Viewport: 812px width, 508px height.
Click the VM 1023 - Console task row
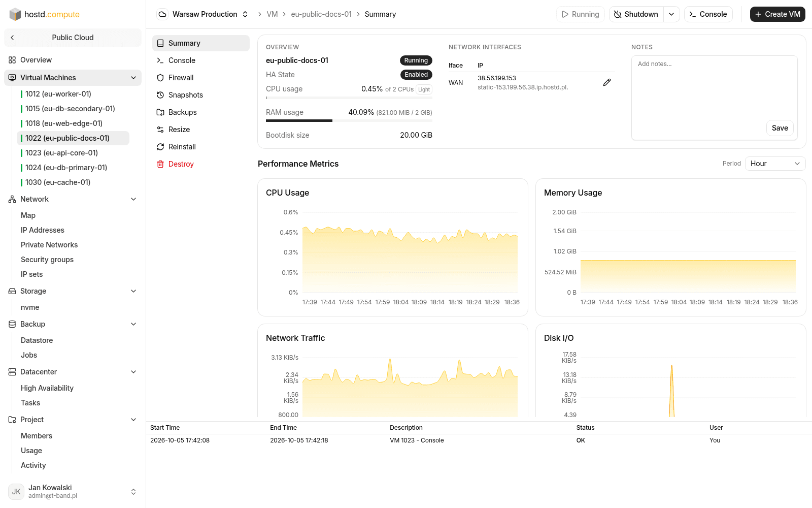[x=479, y=440]
